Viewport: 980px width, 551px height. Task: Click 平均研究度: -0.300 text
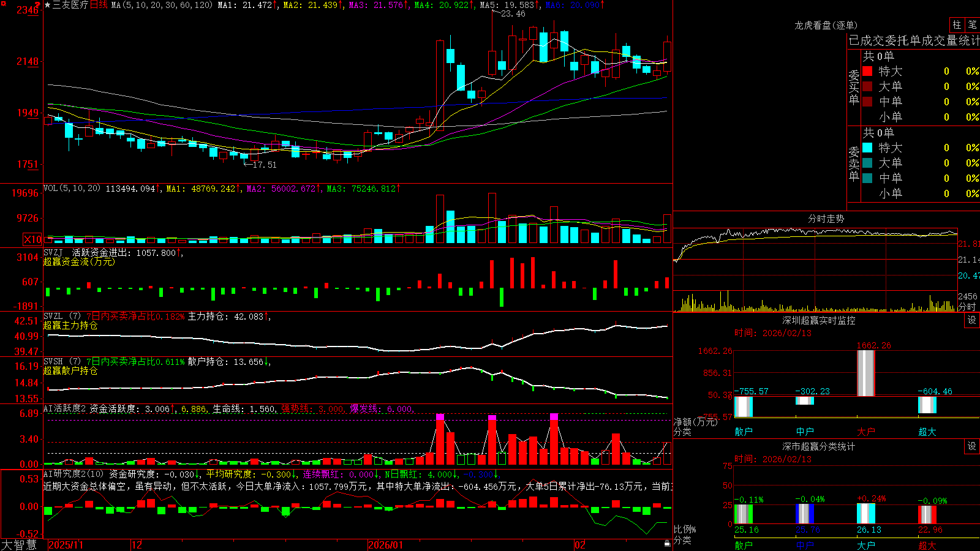(x=249, y=474)
